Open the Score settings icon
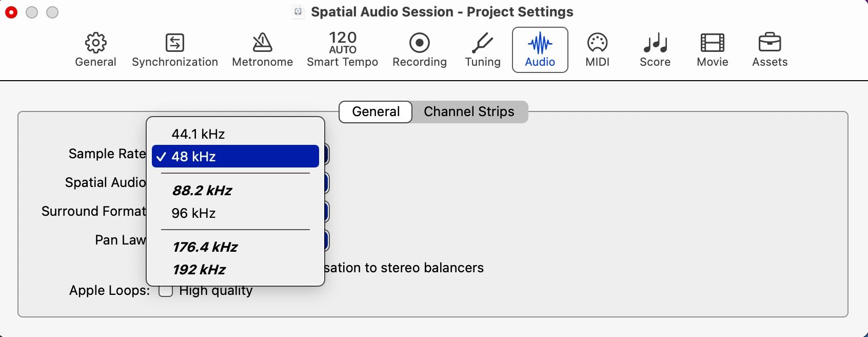The height and width of the screenshot is (337, 868). (655, 49)
